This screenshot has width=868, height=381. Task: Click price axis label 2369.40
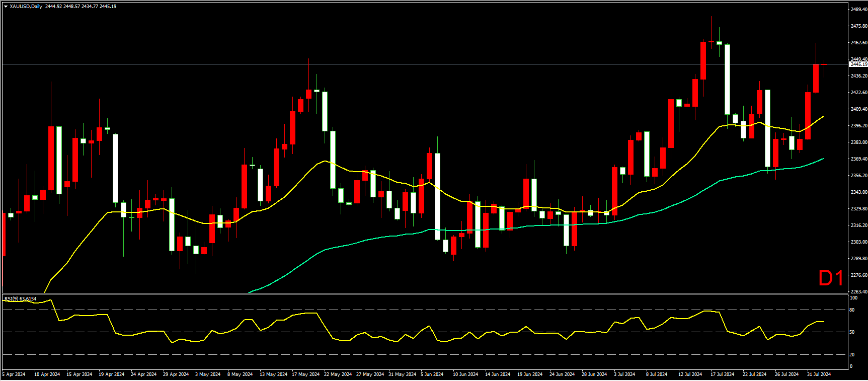tap(859, 159)
